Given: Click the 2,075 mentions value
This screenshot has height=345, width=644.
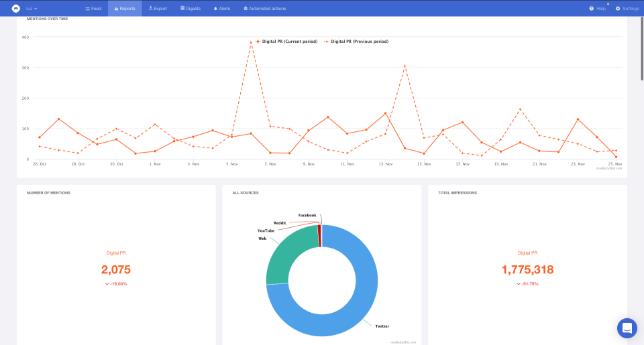Looking at the screenshot, I should pos(116,269).
